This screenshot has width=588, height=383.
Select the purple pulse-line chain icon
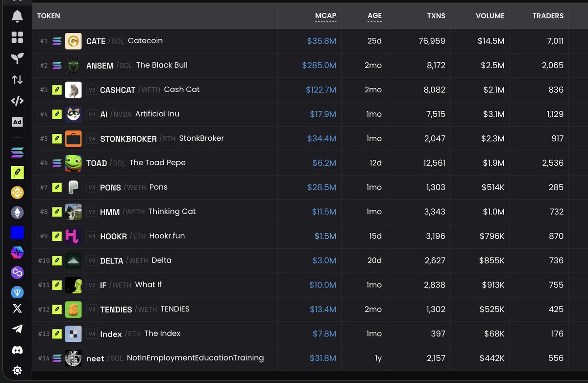click(17, 253)
